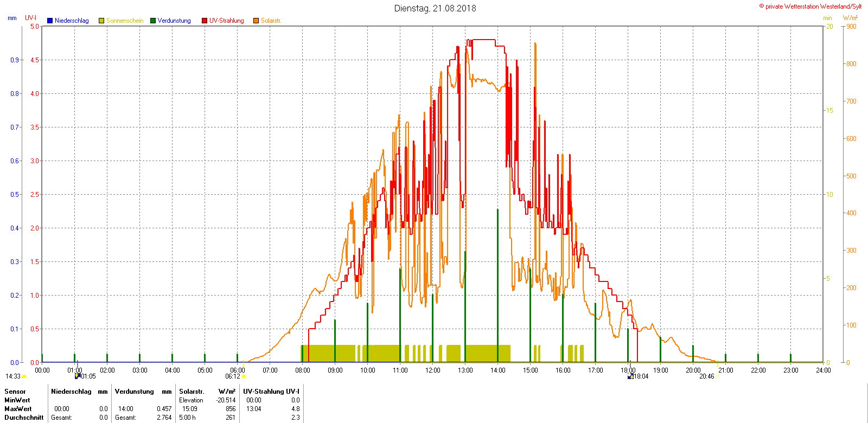
Task: Click the Verdunstung header in the table
Action: coord(135,392)
